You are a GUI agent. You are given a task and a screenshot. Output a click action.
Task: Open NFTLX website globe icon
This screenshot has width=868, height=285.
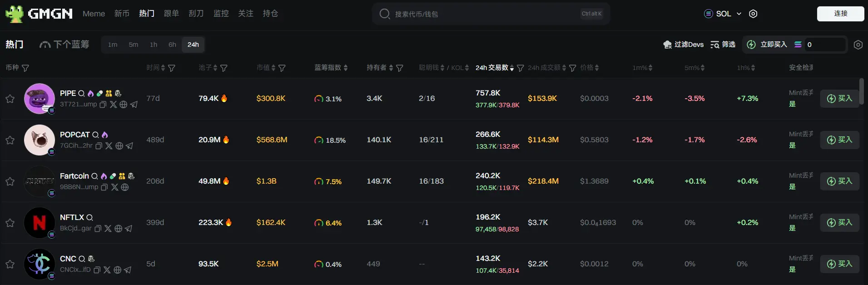(118, 229)
